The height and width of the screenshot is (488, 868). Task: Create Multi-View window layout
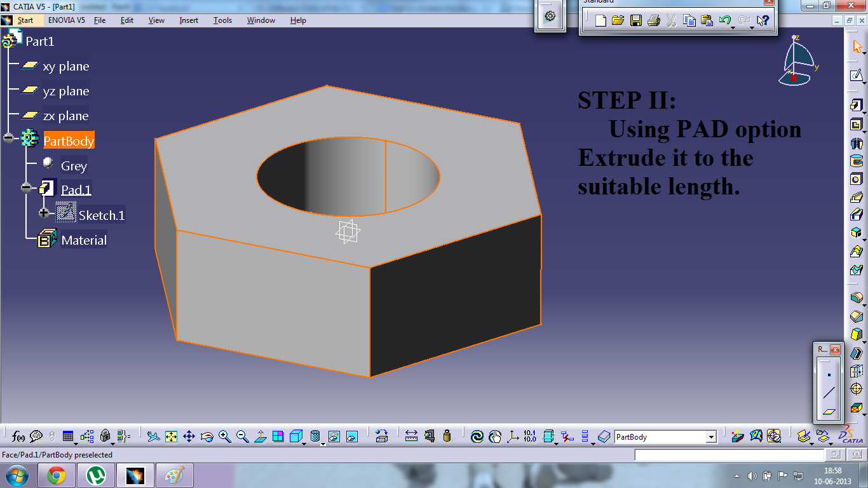278,437
